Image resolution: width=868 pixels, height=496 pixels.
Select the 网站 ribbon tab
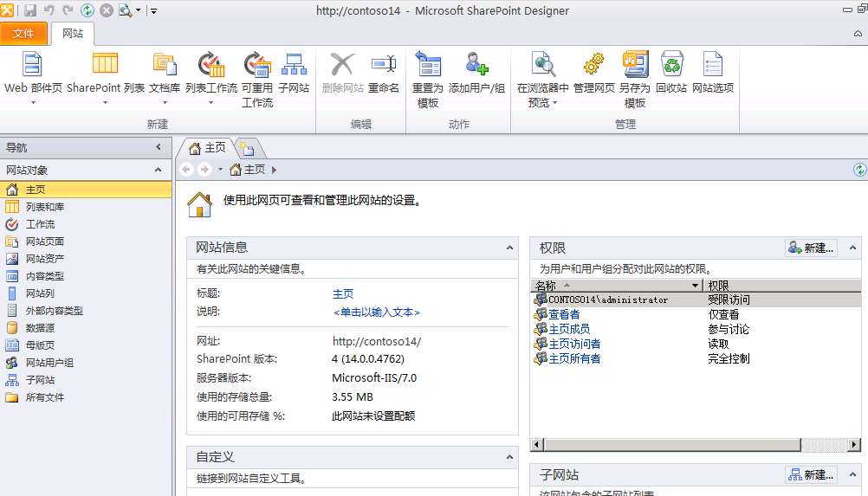coord(73,34)
